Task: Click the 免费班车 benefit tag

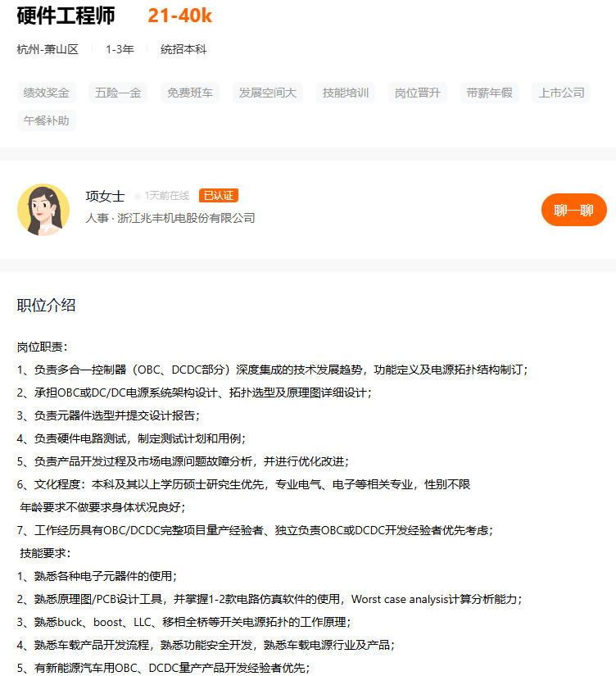Action: [190, 93]
